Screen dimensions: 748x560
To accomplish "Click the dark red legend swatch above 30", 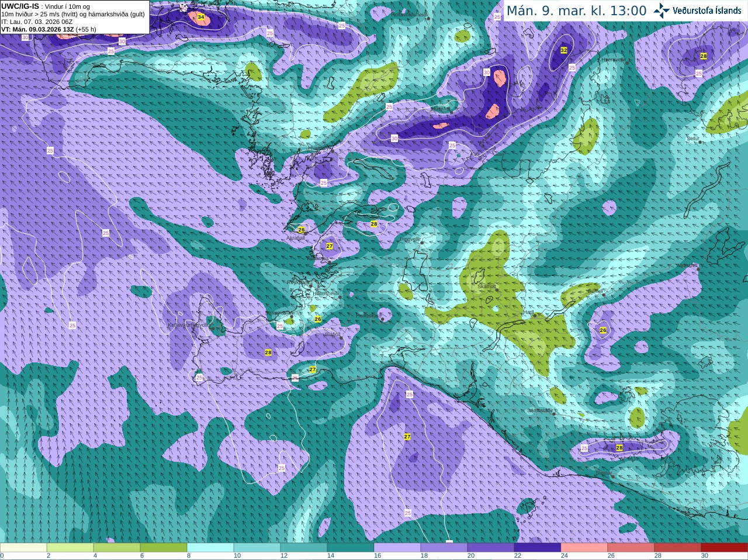I will click(725, 548).
